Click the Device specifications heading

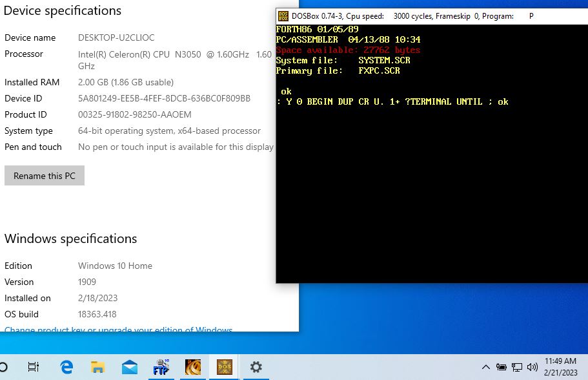pos(62,11)
